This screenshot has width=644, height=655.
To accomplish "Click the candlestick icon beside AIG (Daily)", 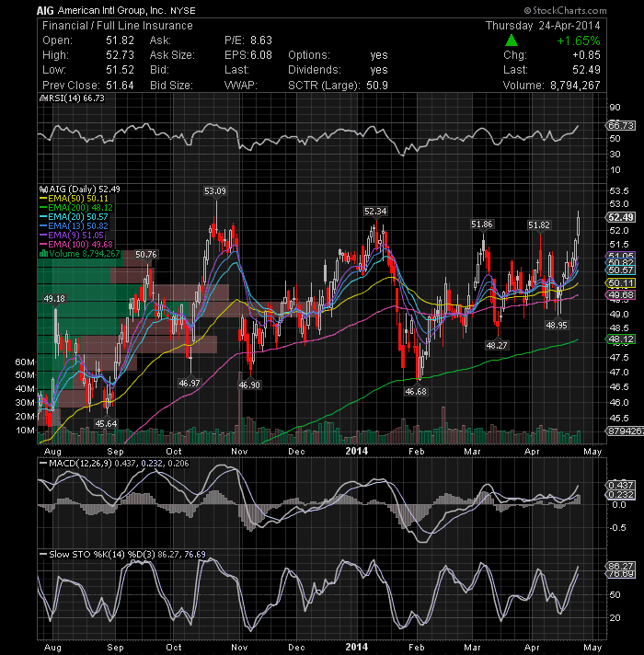I will [43, 190].
